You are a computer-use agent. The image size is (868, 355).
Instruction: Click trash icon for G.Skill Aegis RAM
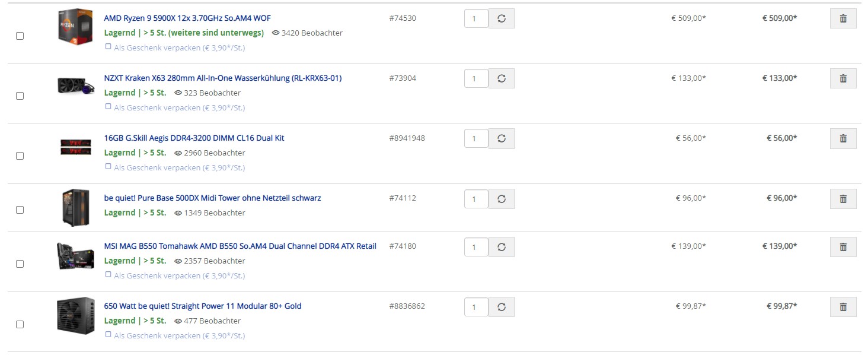(843, 138)
